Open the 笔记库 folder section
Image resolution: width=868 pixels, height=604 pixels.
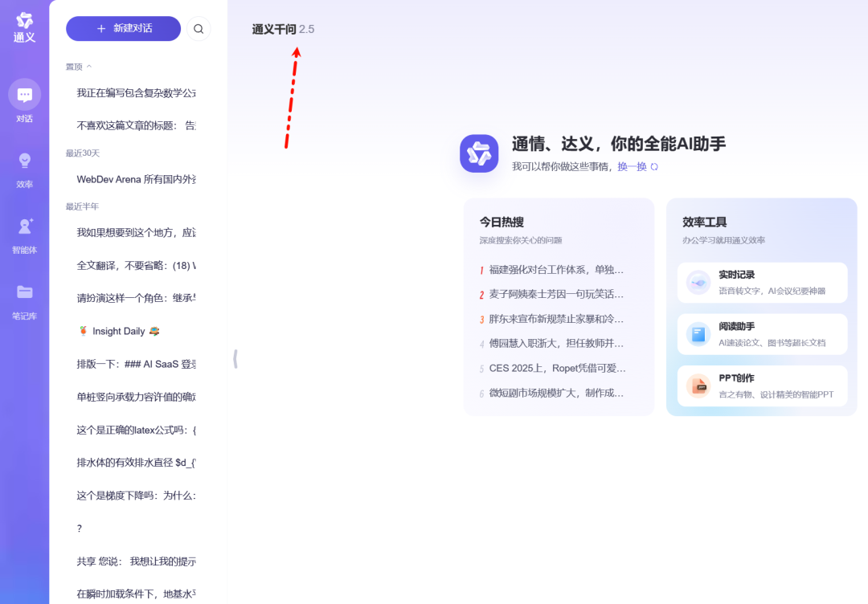[x=24, y=292]
